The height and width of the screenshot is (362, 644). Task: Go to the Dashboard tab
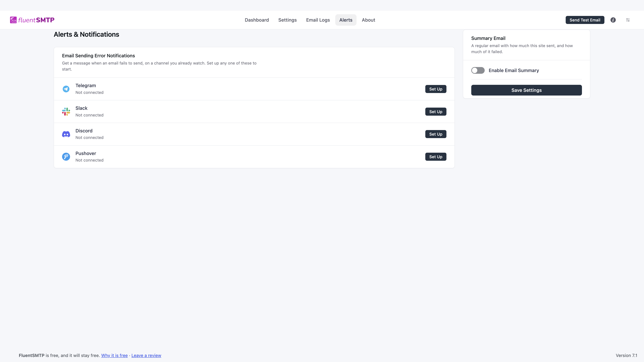tap(257, 20)
